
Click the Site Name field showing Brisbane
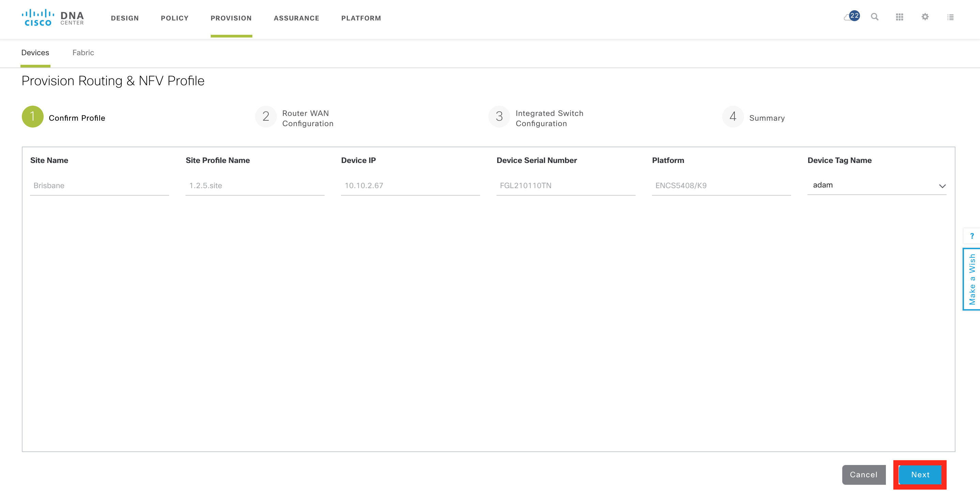click(x=99, y=186)
